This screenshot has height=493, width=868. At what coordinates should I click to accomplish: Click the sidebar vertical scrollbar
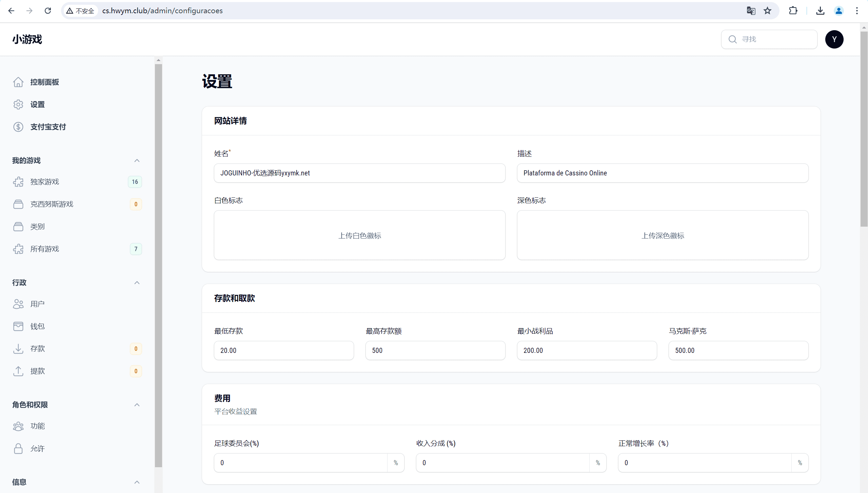point(158,265)
